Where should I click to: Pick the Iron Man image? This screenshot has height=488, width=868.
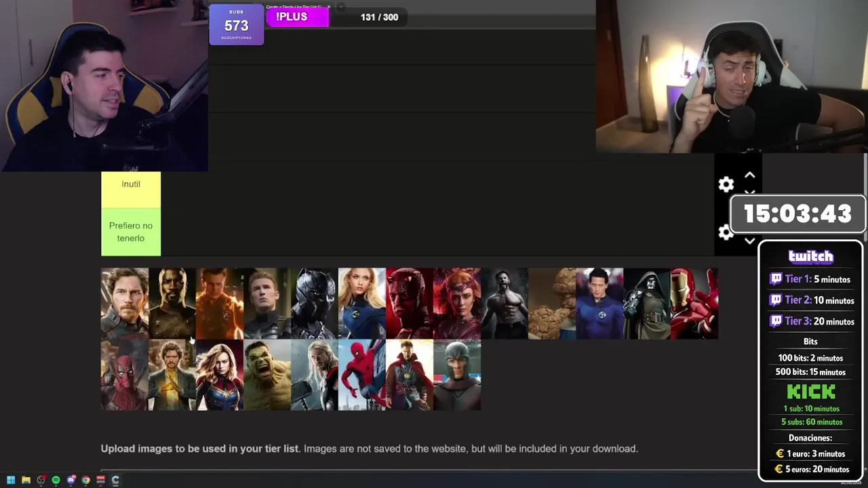pyautogui.click(x=694, y=304)
